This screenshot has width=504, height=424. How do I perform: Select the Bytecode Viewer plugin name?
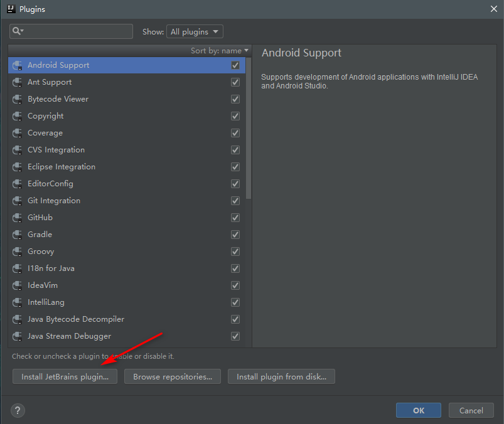coord(58,99)
